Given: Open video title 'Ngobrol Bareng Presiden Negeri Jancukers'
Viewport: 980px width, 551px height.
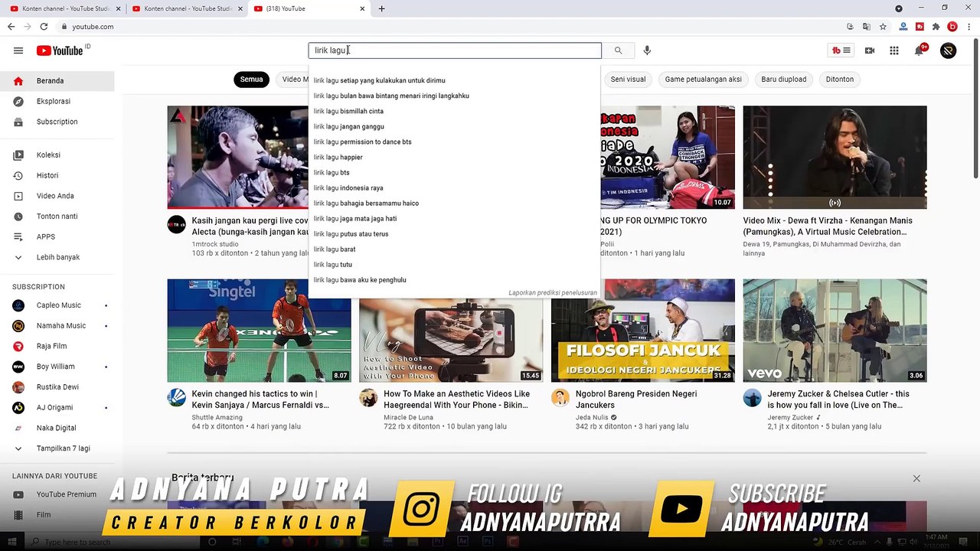Looking at the screenshot, I should pos(636,399).
